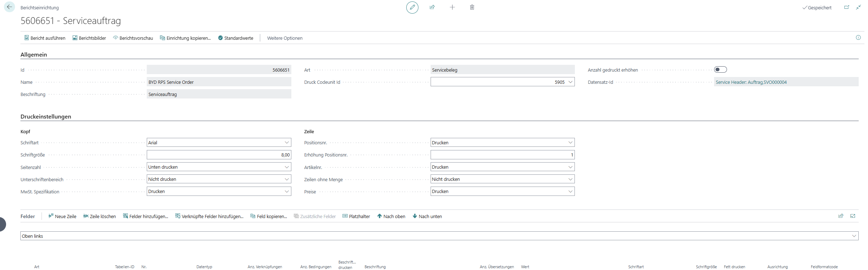Move row with Nach unten
The width and height of the screenshot is (868, 270).
pos(427,216)
